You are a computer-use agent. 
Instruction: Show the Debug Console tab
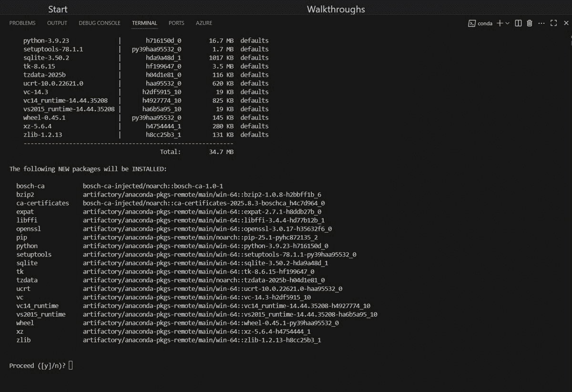point(100,23)
